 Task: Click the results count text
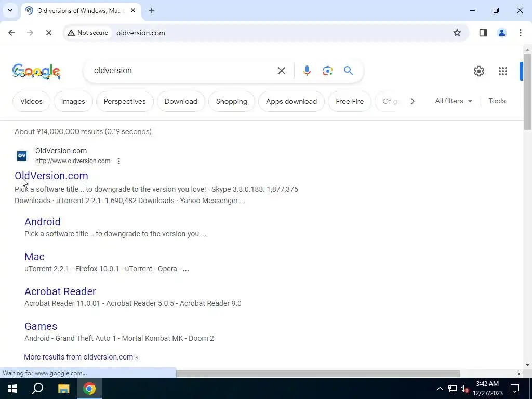83,131
